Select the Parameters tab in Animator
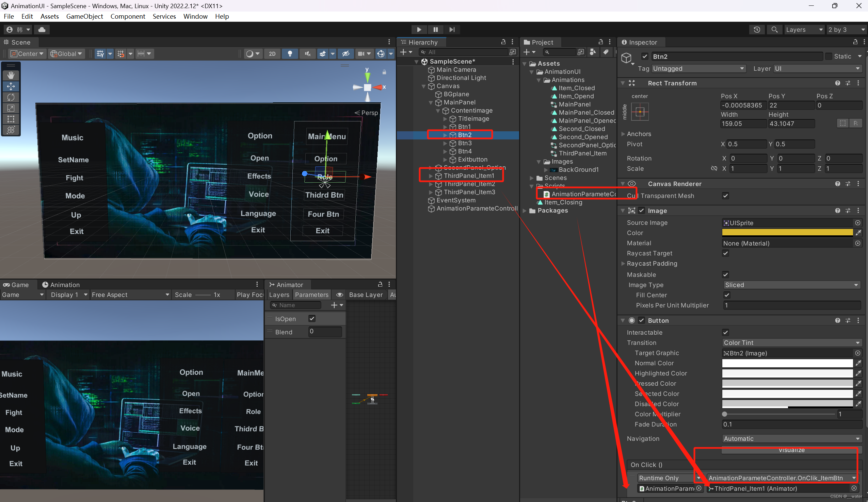868x502 pixels. (x=311, y=295)
